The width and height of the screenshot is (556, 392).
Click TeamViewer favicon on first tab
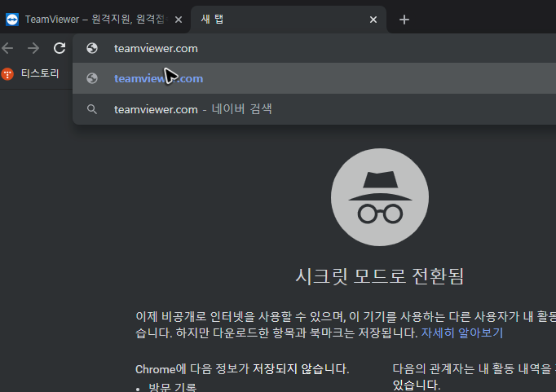pos(12,20)
